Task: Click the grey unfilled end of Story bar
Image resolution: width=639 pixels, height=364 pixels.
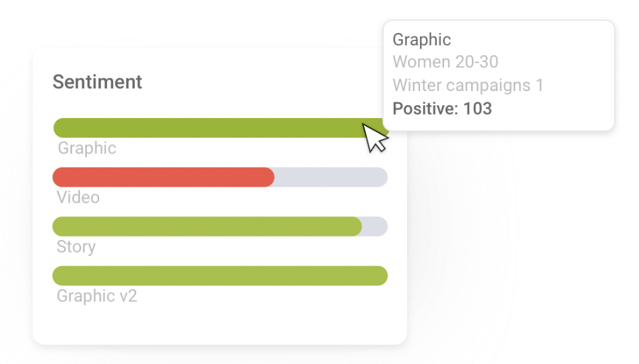Action: [375, 226]
